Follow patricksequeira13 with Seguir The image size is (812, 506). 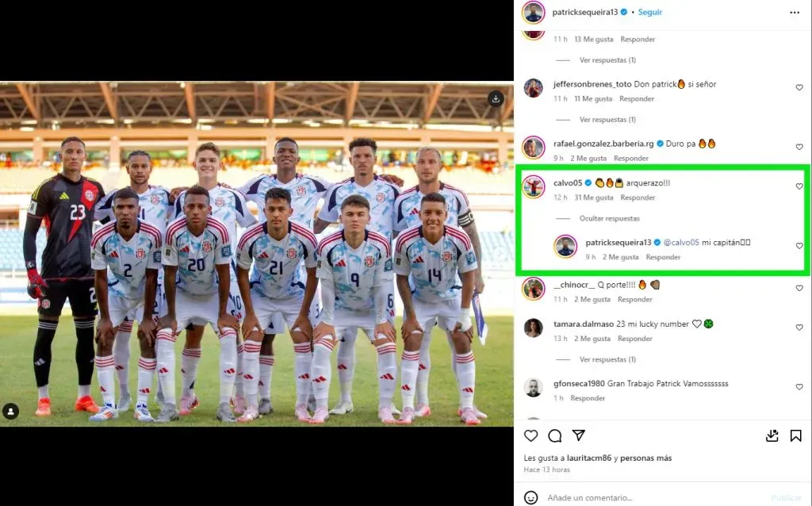pos(650,12)
